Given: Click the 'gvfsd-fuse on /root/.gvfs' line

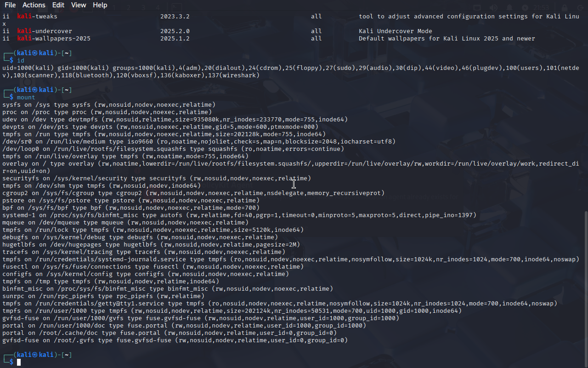Looking at the screenshot, I should (175, 340).
